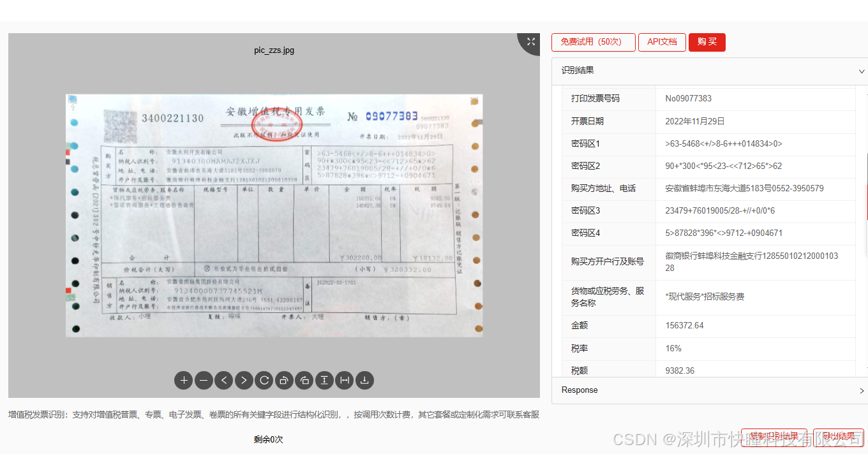Select the bank account value 徽商银行蚌埠科技金融支行

(752, 262)
